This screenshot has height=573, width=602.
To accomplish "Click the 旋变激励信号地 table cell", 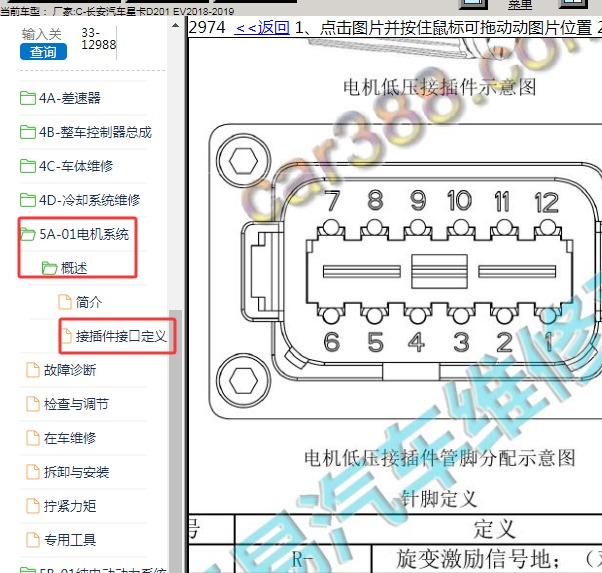I will [487, 559].
